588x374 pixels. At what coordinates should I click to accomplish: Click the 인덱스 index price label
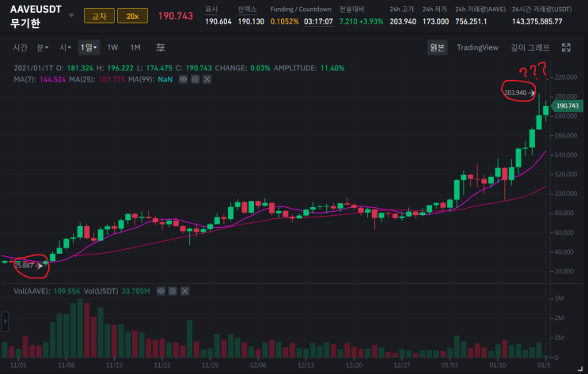pyautogui.click(x=247, y=9)
